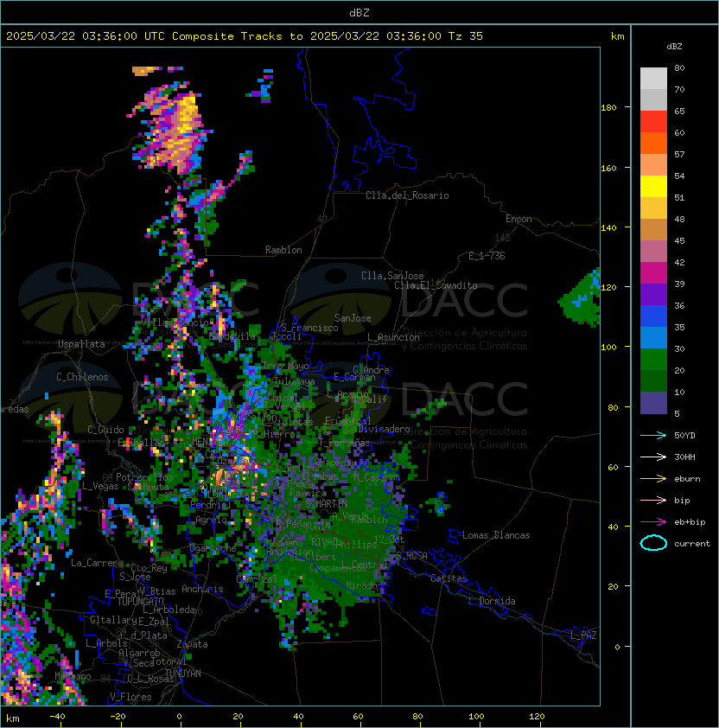Click the white 30HM arrow in legend

pos(653,457)
